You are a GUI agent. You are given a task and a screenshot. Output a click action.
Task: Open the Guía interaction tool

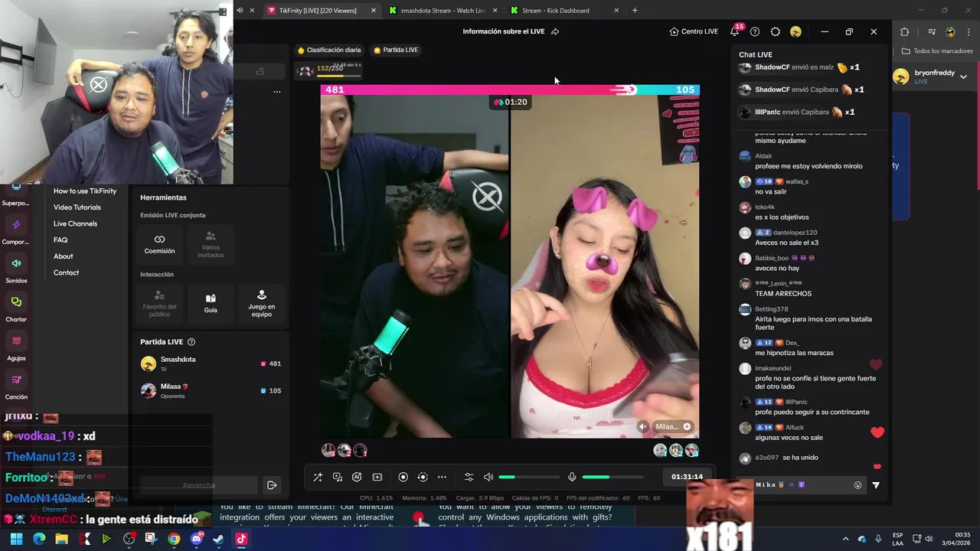[x=211, y=303]
